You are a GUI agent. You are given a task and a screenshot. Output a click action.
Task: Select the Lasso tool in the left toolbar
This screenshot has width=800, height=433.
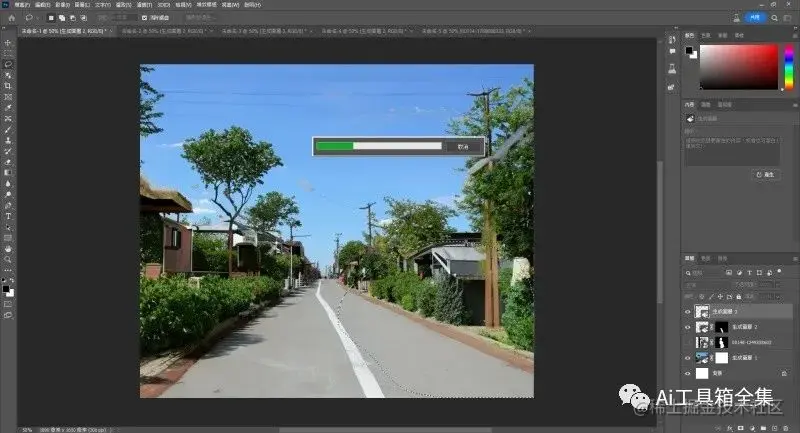8,64
